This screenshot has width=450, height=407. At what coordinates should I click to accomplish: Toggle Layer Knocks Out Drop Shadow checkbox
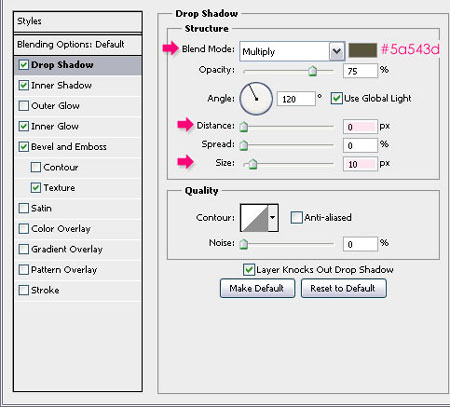249,269
